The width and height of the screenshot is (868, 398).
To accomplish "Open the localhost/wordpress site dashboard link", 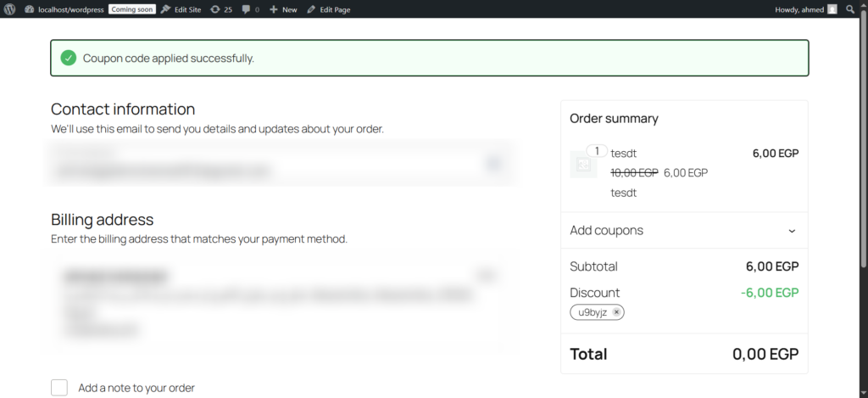I will pyautogui.click(x=71, y=9).
